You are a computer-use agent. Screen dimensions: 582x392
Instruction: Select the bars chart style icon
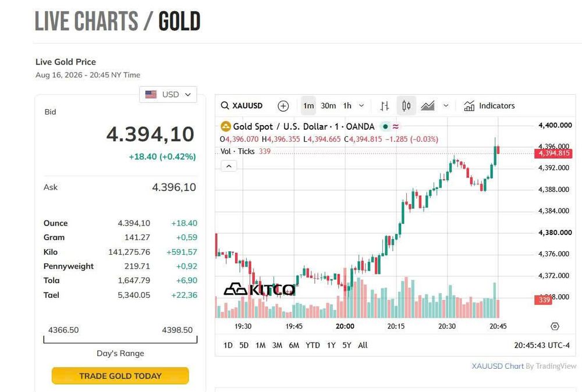click(x=385, y=106)
